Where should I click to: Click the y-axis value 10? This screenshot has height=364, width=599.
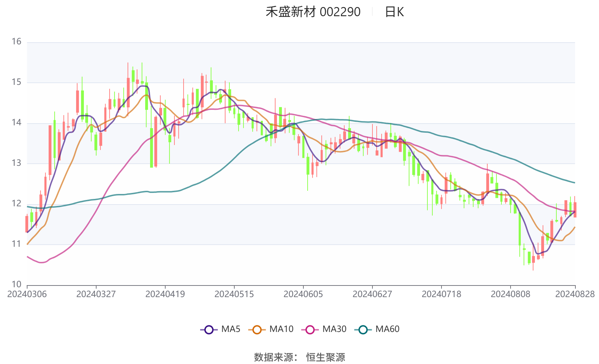(x=17, y=284)
